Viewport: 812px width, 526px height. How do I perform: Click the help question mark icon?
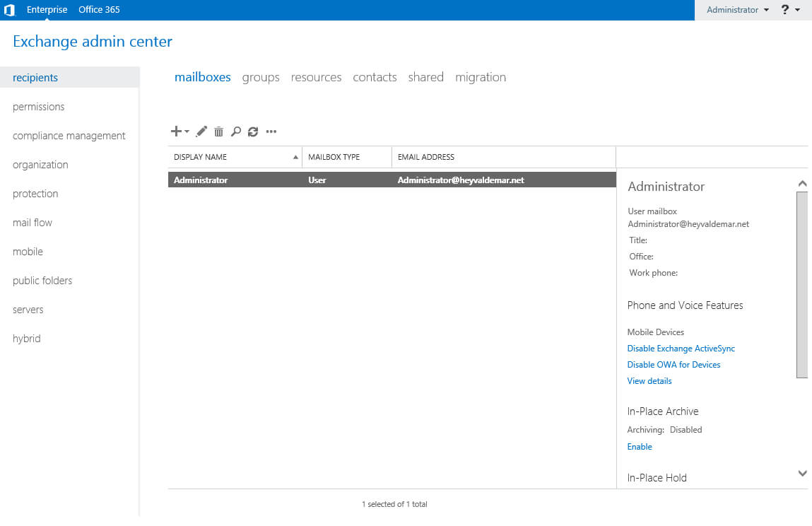pos(784,10)
